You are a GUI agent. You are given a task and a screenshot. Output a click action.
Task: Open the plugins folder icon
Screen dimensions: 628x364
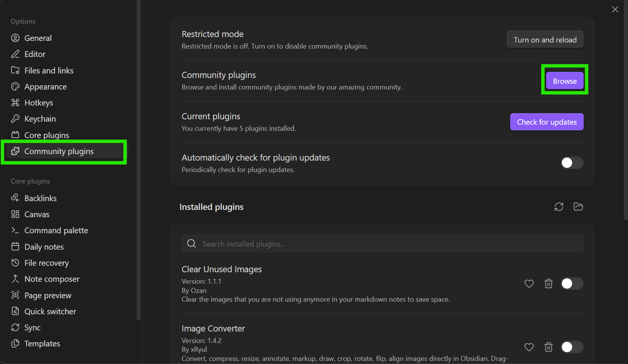click(x=578, y=207)
